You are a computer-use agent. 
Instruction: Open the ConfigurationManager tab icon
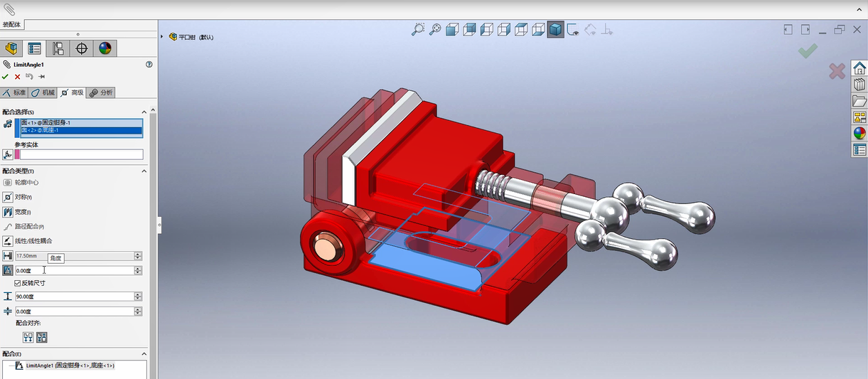pyautogui.click(x=58, y=48)
